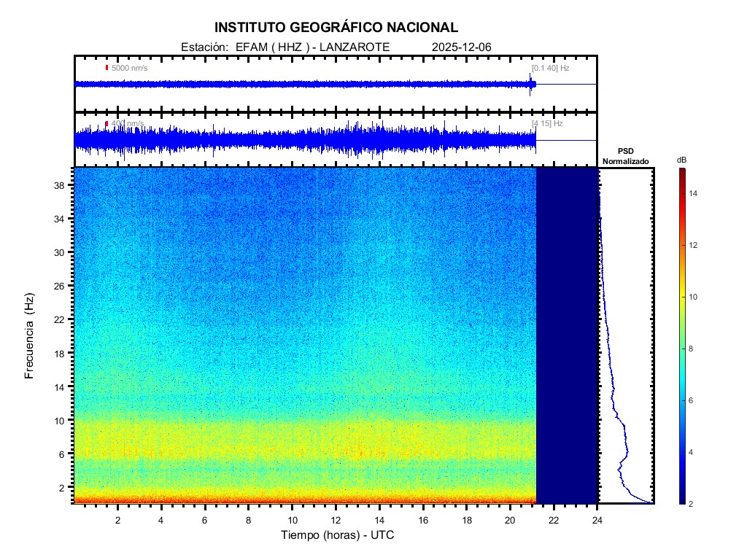Click the red scale marker in second waveform
The width and height of the screenshot is (747, 560).
(107, 124)
